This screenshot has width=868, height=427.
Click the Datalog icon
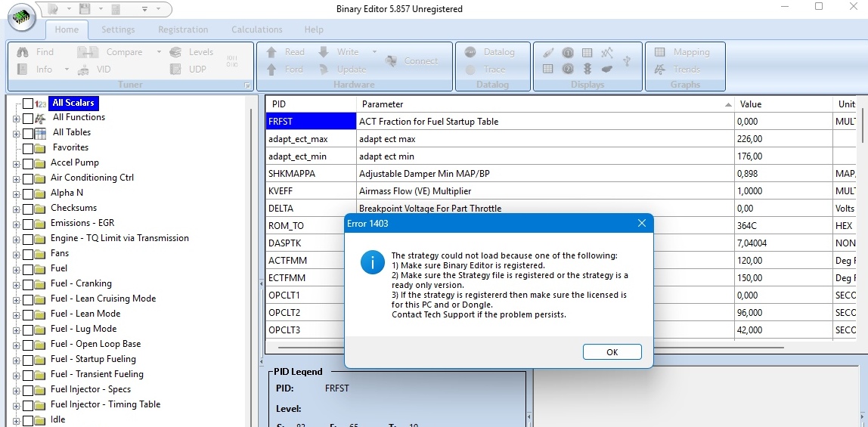click(x=470, y=52)
